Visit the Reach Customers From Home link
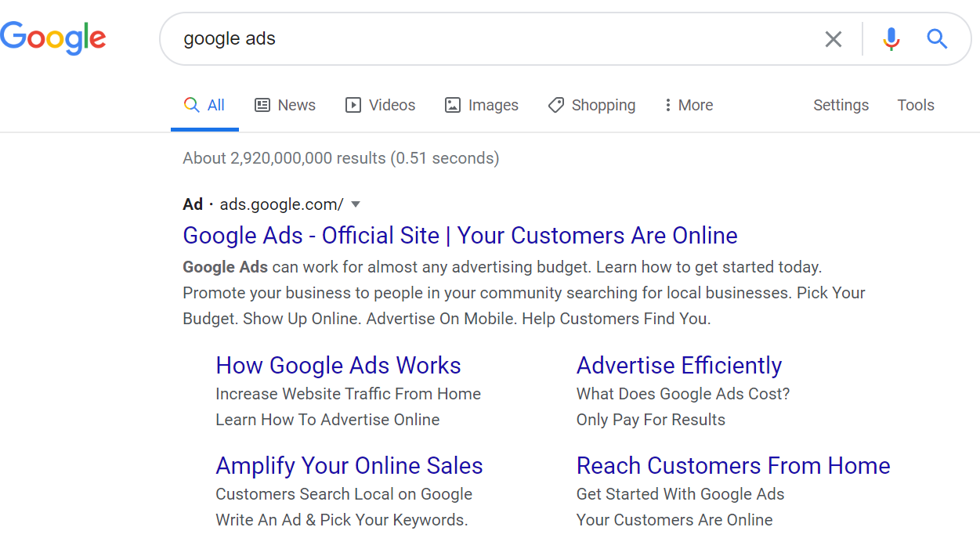The height and width of the screenshot is (556, 980). tap(733, 466)
